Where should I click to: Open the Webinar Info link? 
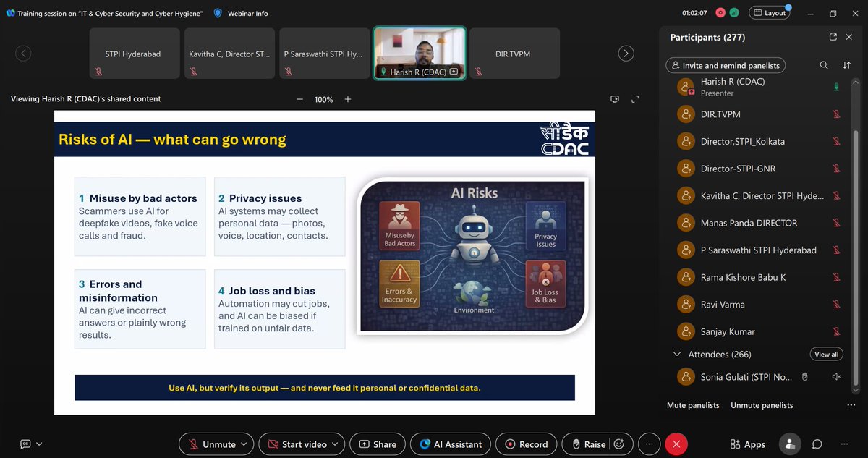pyautogui.click(x=247, y=13)
